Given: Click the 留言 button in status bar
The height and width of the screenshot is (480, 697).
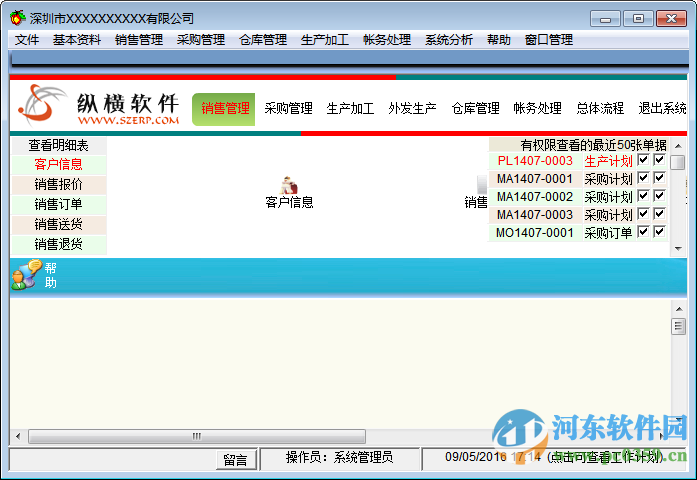Looking at the screenshot, I should coord(236,460).
